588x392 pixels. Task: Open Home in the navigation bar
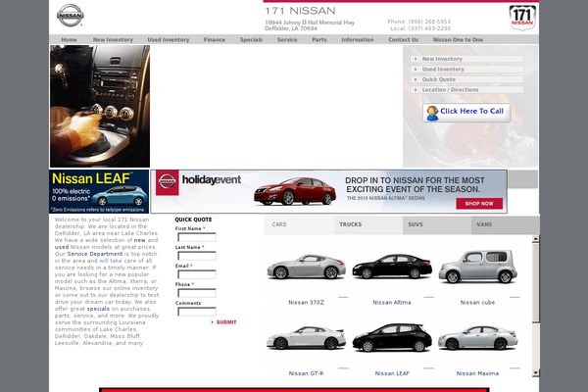point(69,40)
